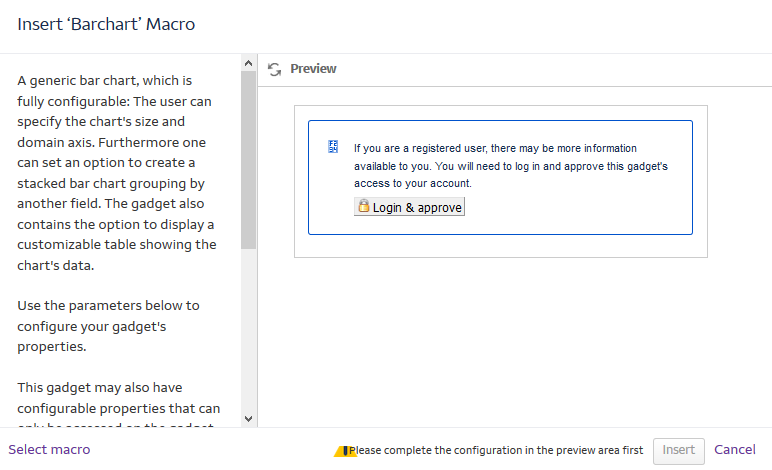
Task: Click the scrollbar down arrow in description panel
Action: coord(249,419)
